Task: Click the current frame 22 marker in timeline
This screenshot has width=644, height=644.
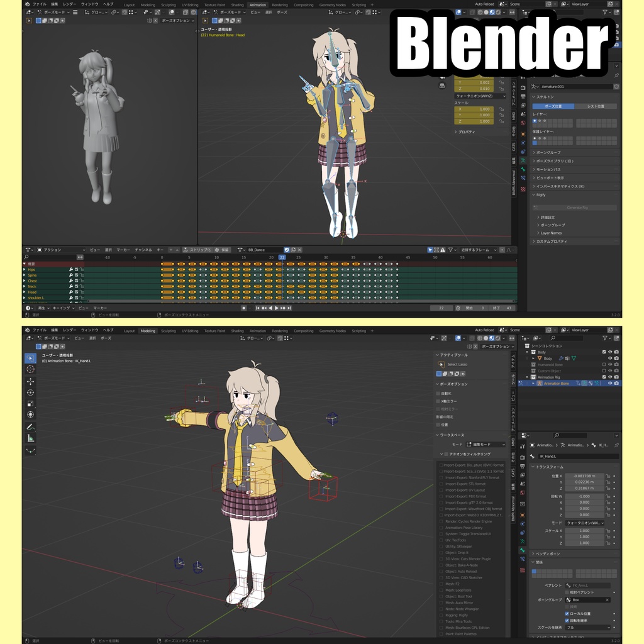Action: coord(282,257)
